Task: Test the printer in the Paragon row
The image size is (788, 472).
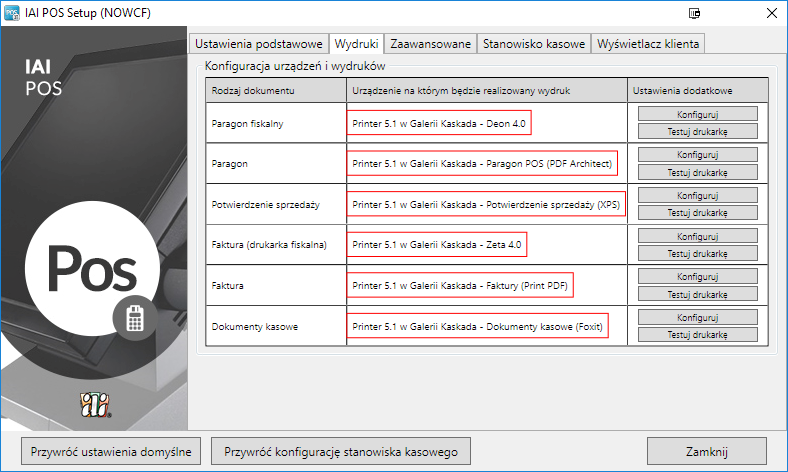Action: 698,172
